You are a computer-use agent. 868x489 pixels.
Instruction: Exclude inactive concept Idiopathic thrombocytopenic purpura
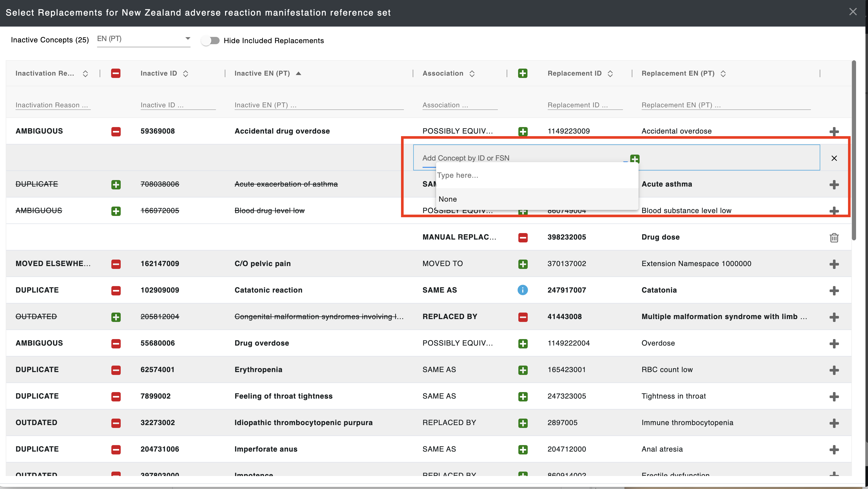click(116, 423)
